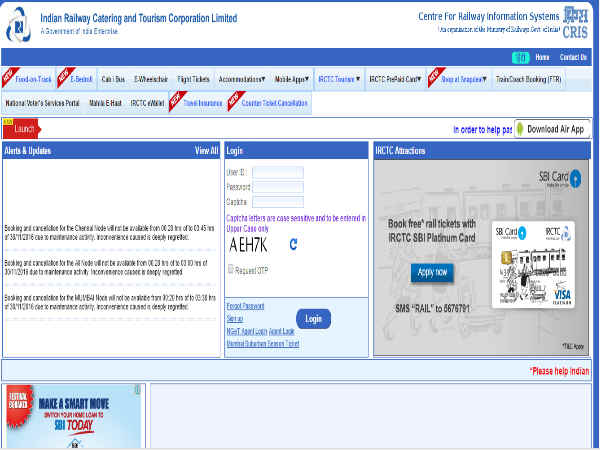Click the CRIS logo
The image size is (600, 450).
coord(575,22)
